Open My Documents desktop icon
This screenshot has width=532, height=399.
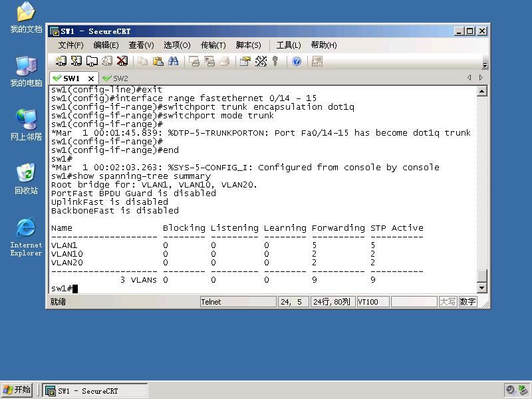tap(26, 17)
